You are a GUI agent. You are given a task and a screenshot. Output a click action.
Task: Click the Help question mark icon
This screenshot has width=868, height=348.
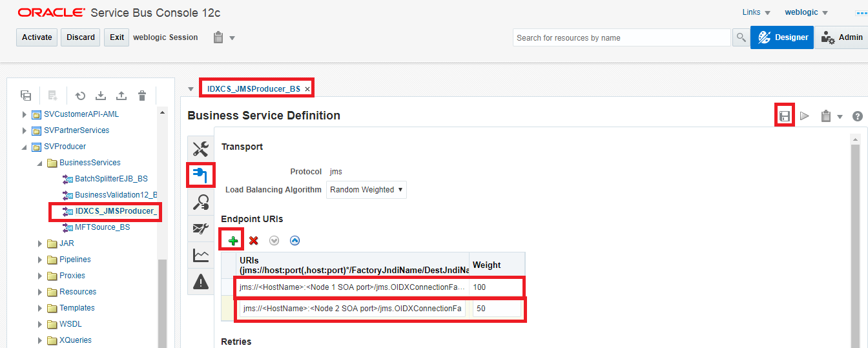(858, 116)
